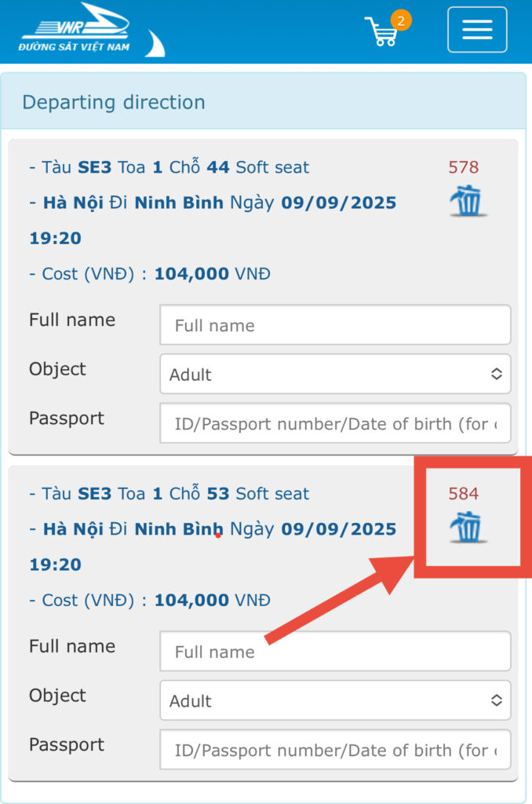
Task: Click Tàu SE3 Toa 1 Chỗ 44 text
Action: [x=169, y=167]
